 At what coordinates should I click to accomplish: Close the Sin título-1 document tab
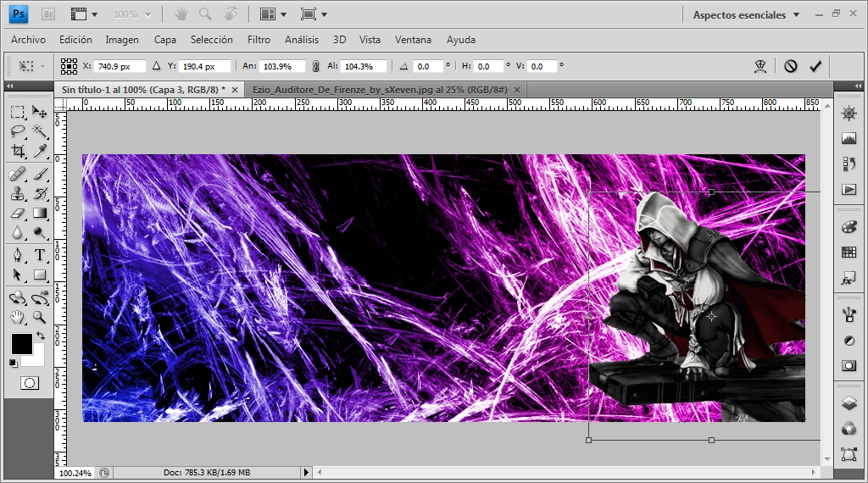coord(235,90)
